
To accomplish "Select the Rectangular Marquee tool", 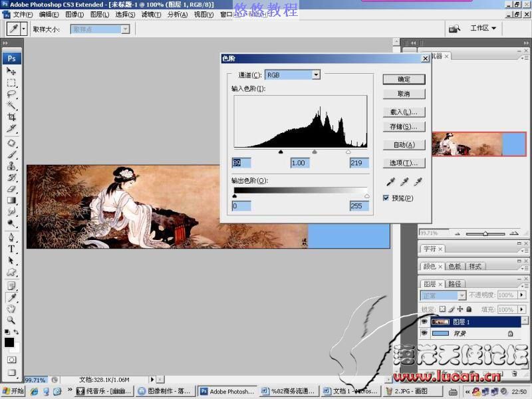I will (11, 82).
